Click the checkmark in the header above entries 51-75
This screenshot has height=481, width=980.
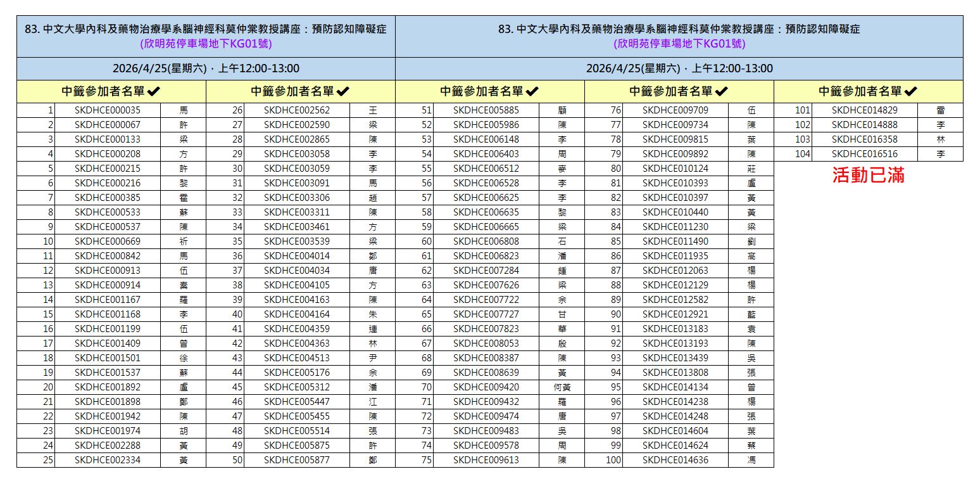(x=532, y=92)
